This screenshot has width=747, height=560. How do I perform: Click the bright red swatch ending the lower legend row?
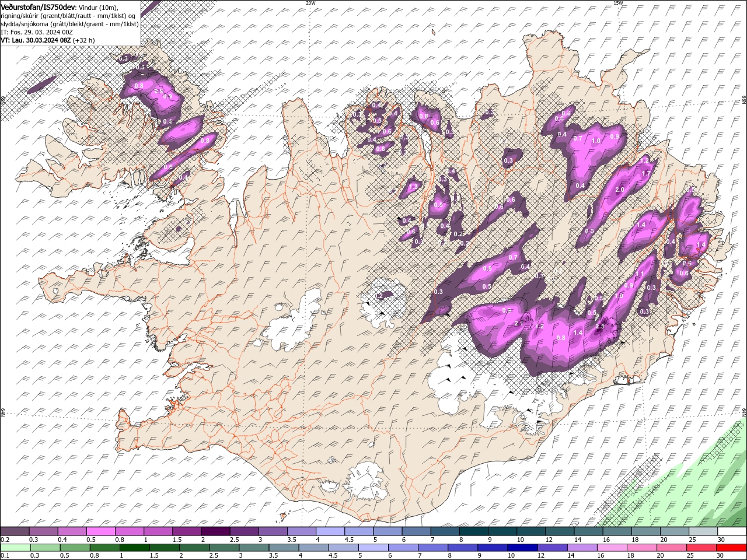tap(732, 548)
